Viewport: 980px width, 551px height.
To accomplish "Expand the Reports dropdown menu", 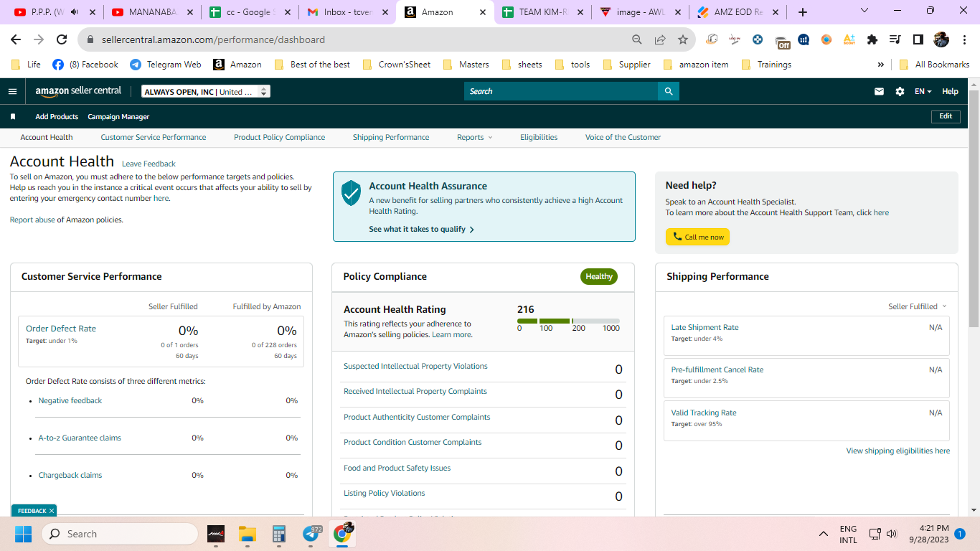I will coord(475,137).
